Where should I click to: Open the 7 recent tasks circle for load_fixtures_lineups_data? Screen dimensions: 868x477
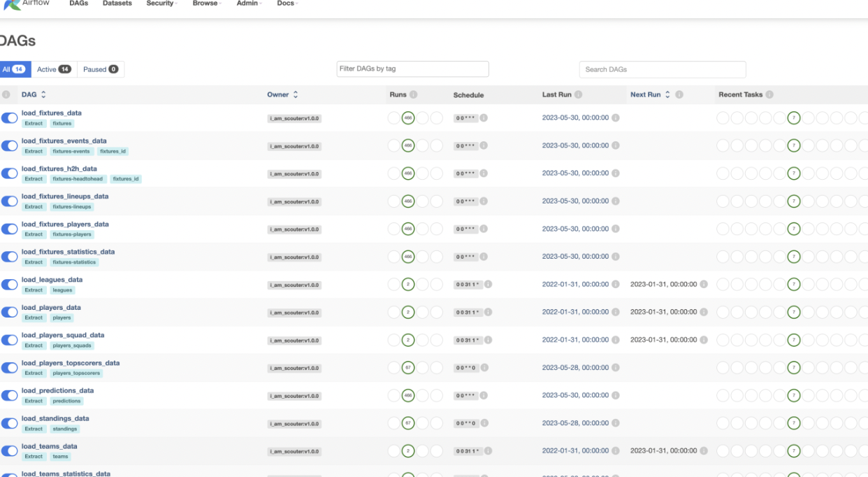tap(793, 201)
